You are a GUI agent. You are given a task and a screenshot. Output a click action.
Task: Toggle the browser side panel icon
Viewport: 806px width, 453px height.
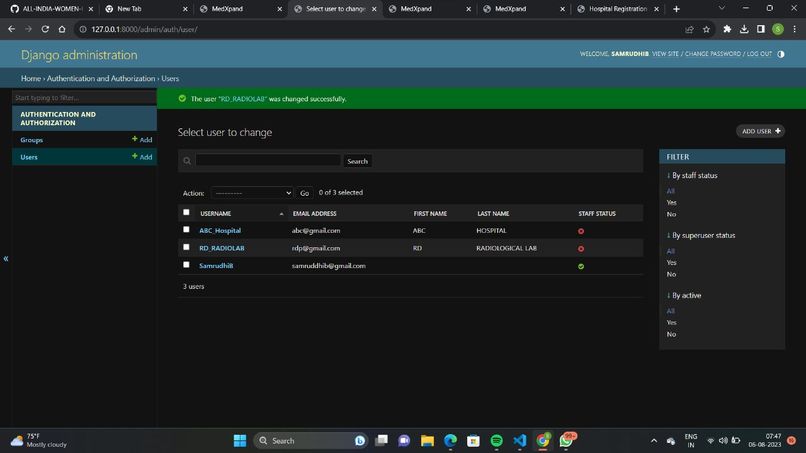(x=761, y=29)
